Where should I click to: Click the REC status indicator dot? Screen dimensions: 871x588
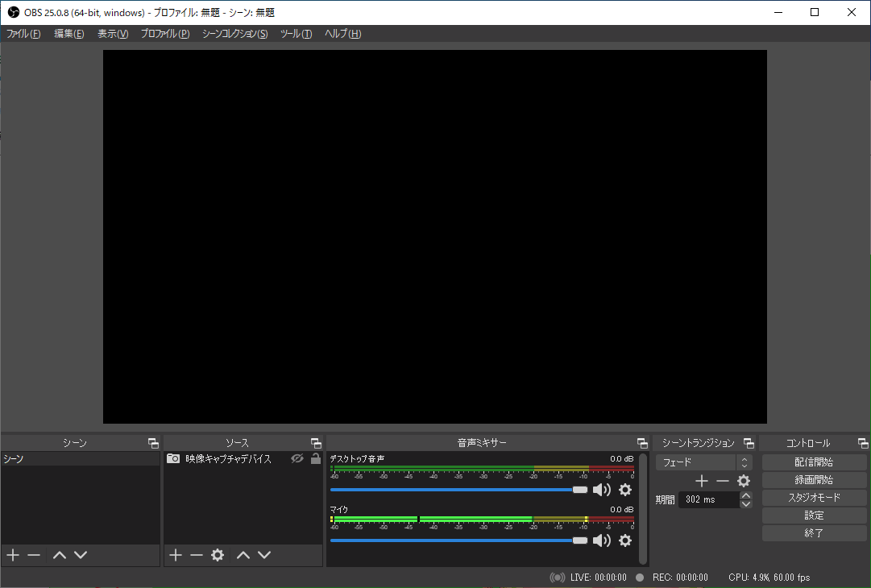pos(640,578)
